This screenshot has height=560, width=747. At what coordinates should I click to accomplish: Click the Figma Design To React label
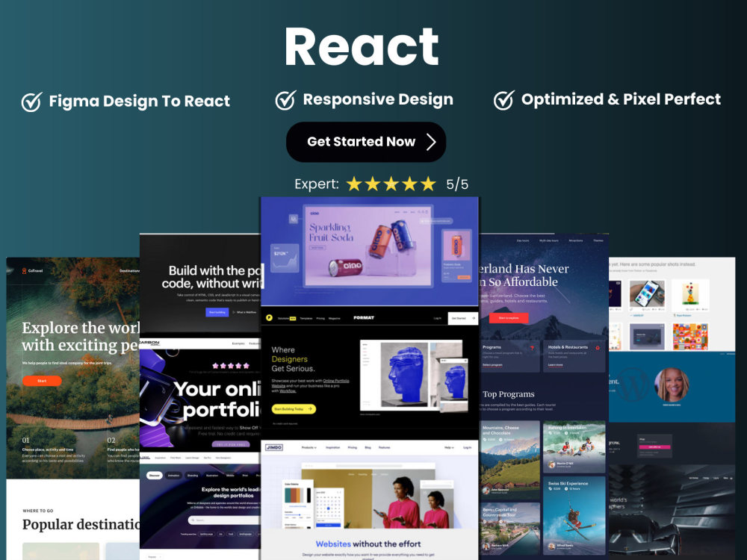140,101
